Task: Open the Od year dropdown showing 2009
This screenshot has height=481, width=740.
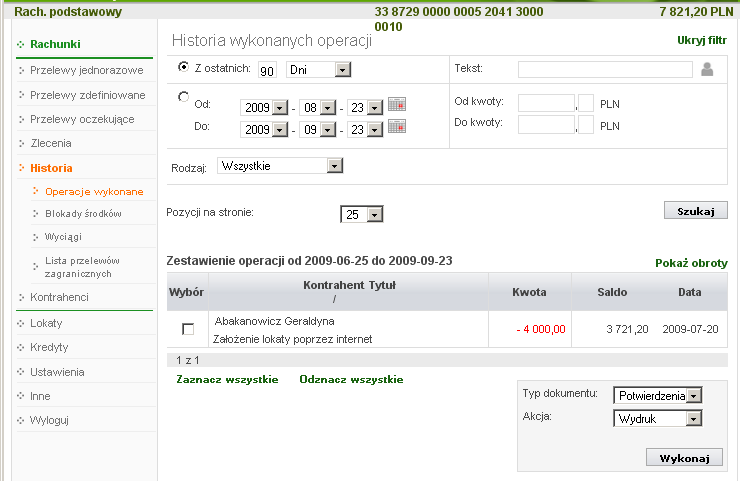Action: coord(264,108)
